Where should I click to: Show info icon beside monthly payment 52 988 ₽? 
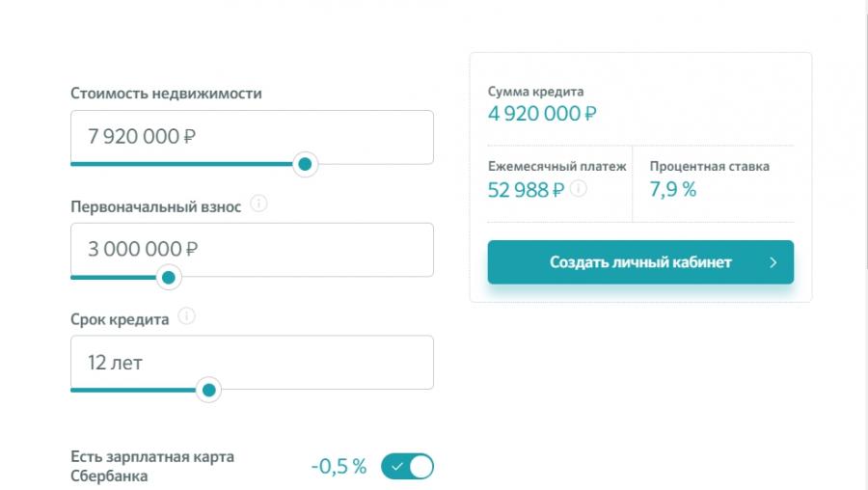click(x=579, y=189)
